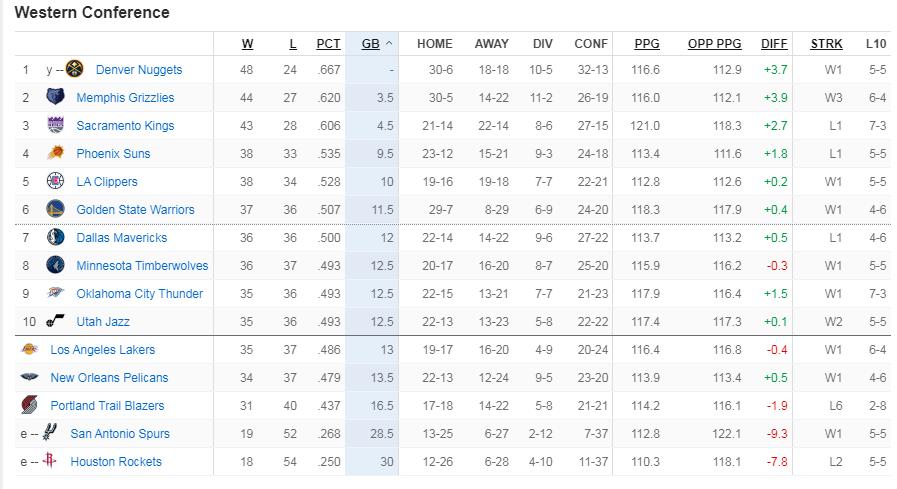
Task: Open the Los Angeles Lakers team link
Action: pos(103,350)
